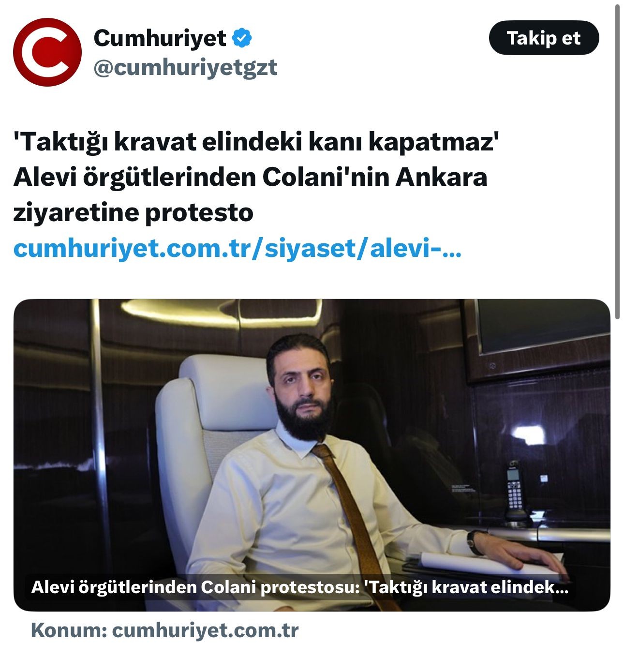Follow the account with Takip et
The height and width of the screenshot is (672, 624).
pos(544,38)
